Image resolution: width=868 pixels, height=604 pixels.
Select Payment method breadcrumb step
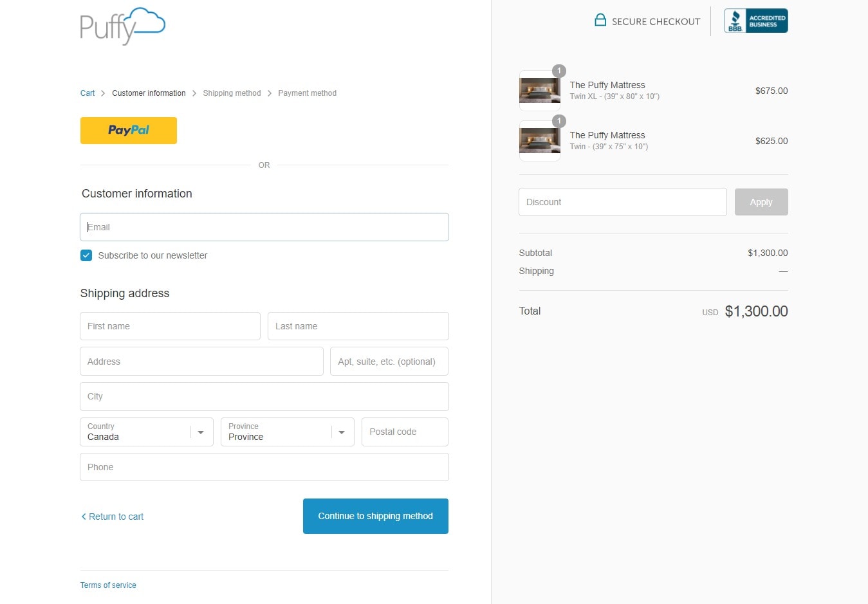point(308,93)
